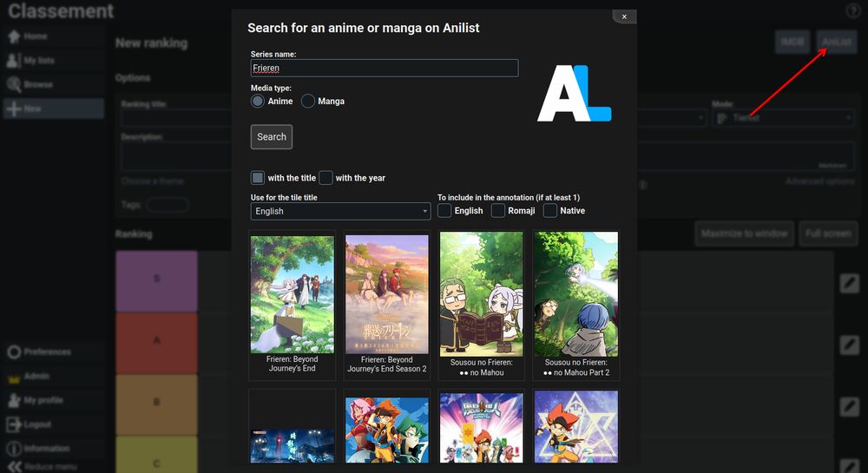The width and height of the screenshot is (868, 473).
Task: Click the Tags input field
Action: click(x=168, y=205)
